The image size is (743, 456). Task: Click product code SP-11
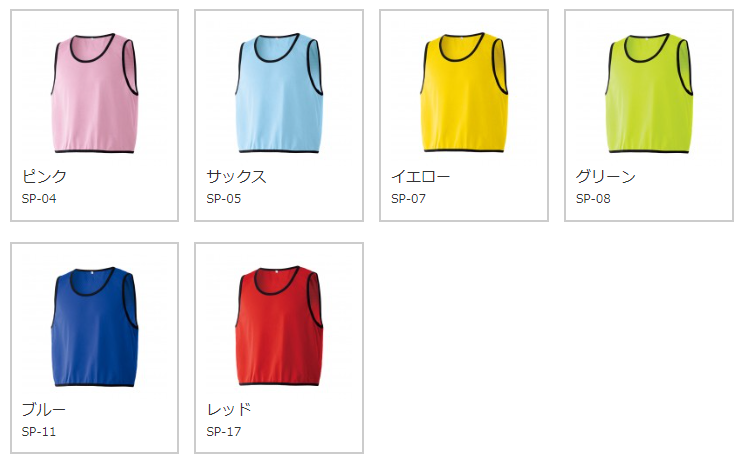click(39, 432)
